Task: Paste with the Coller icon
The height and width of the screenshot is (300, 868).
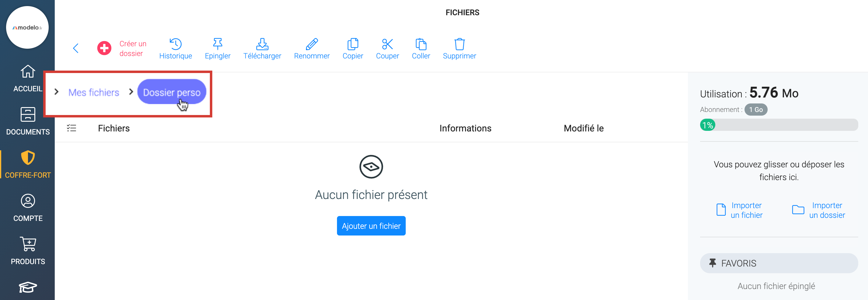Action: tap(421, 44)
